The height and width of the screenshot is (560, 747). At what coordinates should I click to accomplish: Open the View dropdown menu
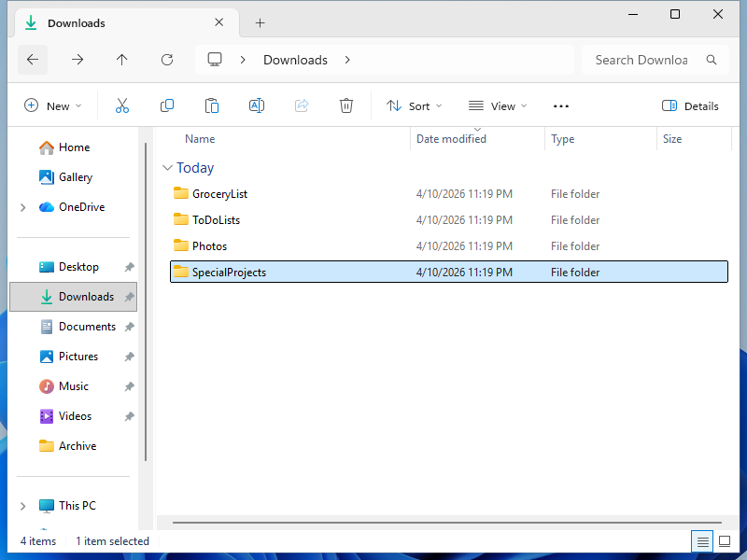tap(498, 105)
